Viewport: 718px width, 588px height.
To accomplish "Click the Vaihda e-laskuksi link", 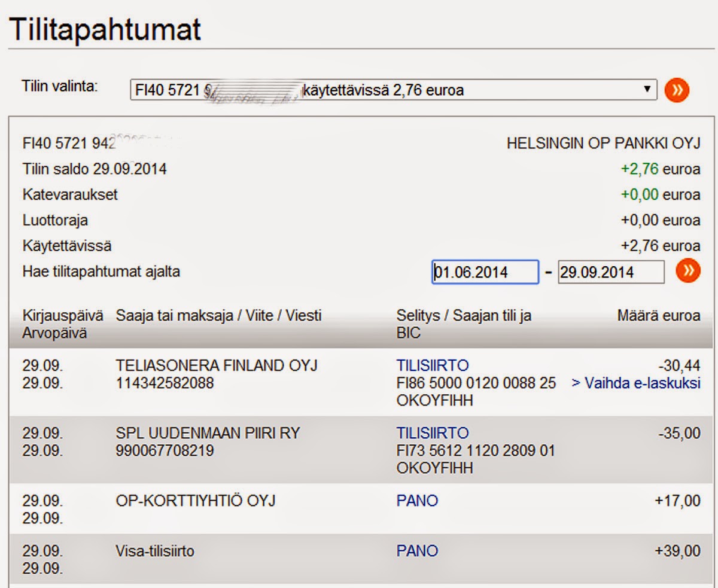I will click(635, 383).
